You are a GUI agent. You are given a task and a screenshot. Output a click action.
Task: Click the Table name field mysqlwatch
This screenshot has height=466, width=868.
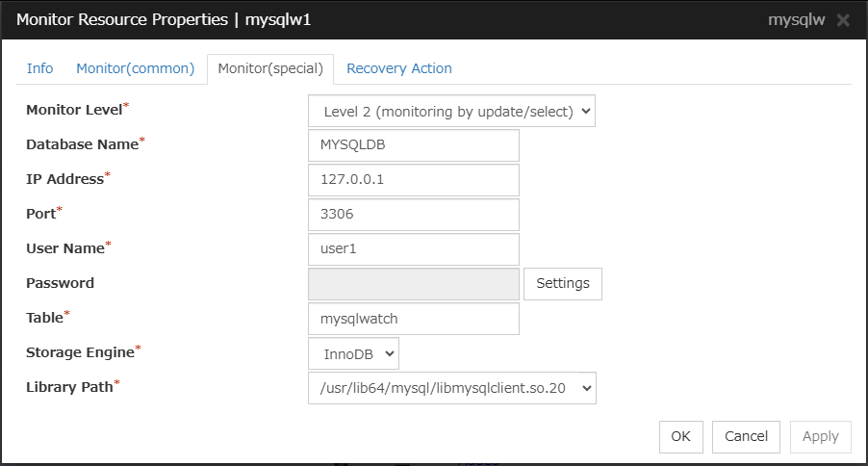click(413, 319)
